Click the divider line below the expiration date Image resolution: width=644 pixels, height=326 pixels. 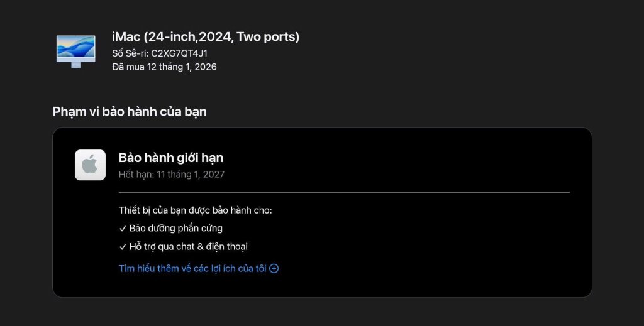click(x=344, y=192)
